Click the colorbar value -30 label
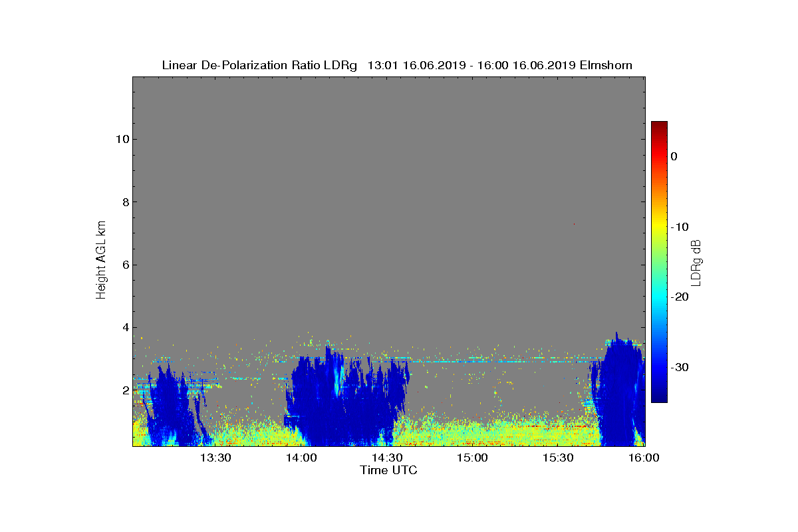Screen dimensions: 798x532 point(680,367)
